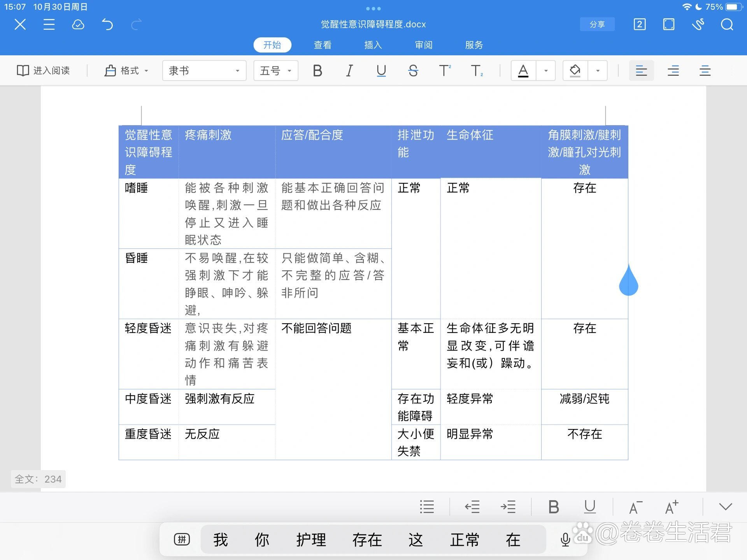This screenshot has width=747, height=560.
Task: Undo the last edit
Action: point(107,24)
